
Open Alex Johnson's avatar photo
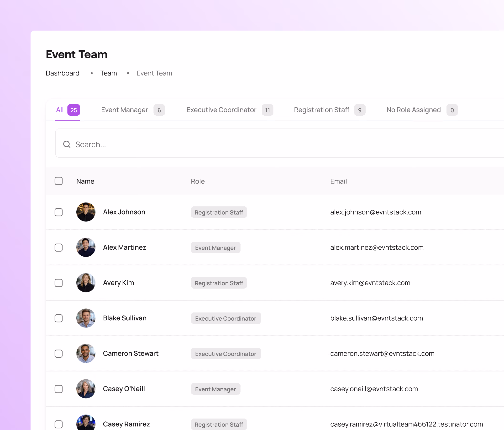pyautogui.click(x=86, y=212)
